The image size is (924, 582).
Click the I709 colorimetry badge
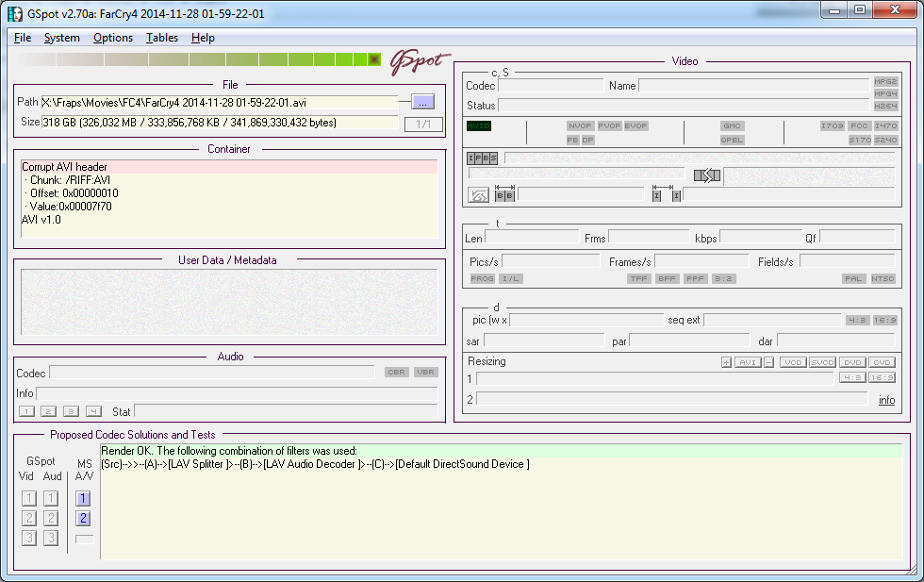click(832, 125)
